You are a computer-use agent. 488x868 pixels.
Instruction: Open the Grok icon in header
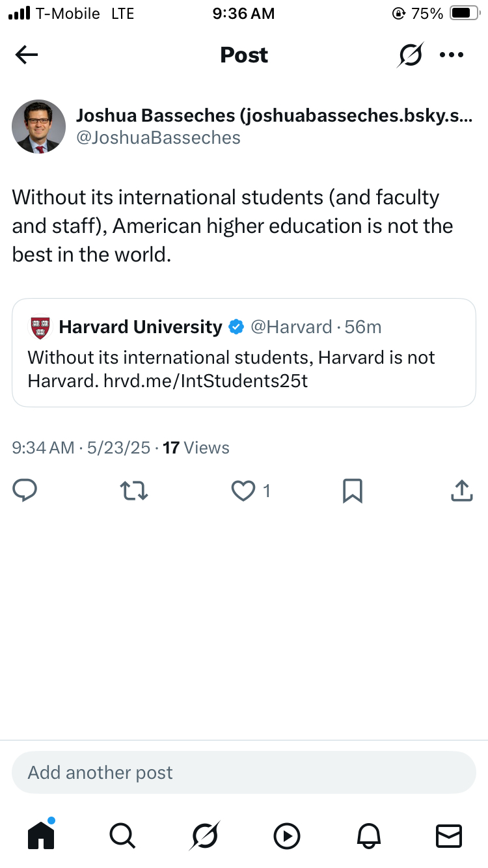(411, 55)
